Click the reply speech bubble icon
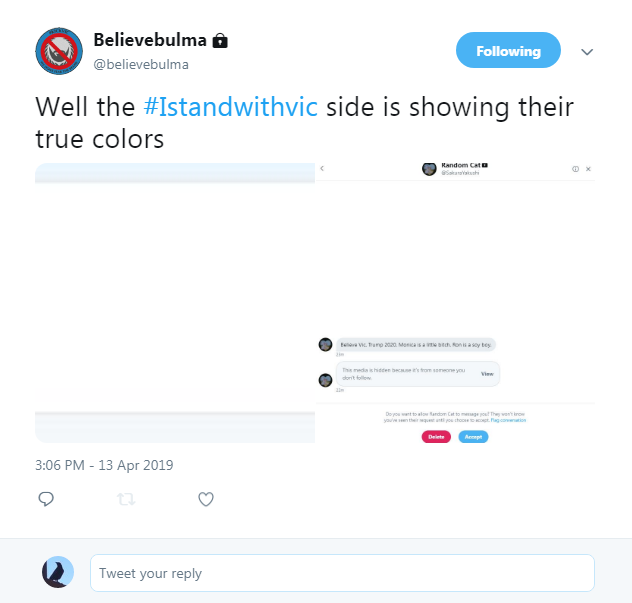The image size is (632, 603). (46, 499)
